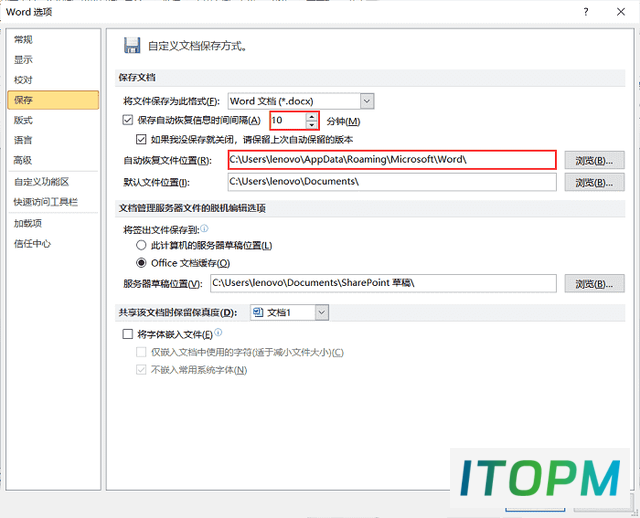Click the 共享该文档时保留保真度 label

[178, 313]
